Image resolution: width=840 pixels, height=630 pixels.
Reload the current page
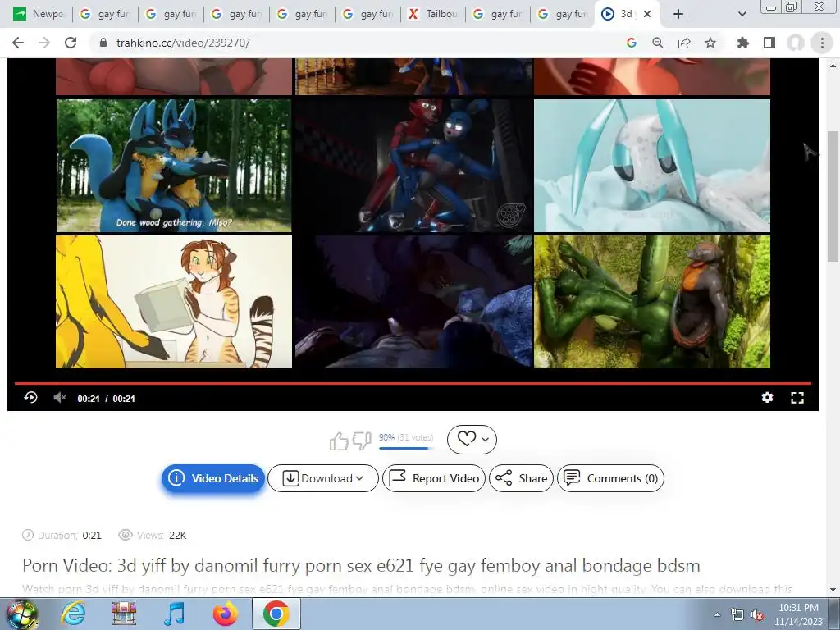click(x=71, y=43)
